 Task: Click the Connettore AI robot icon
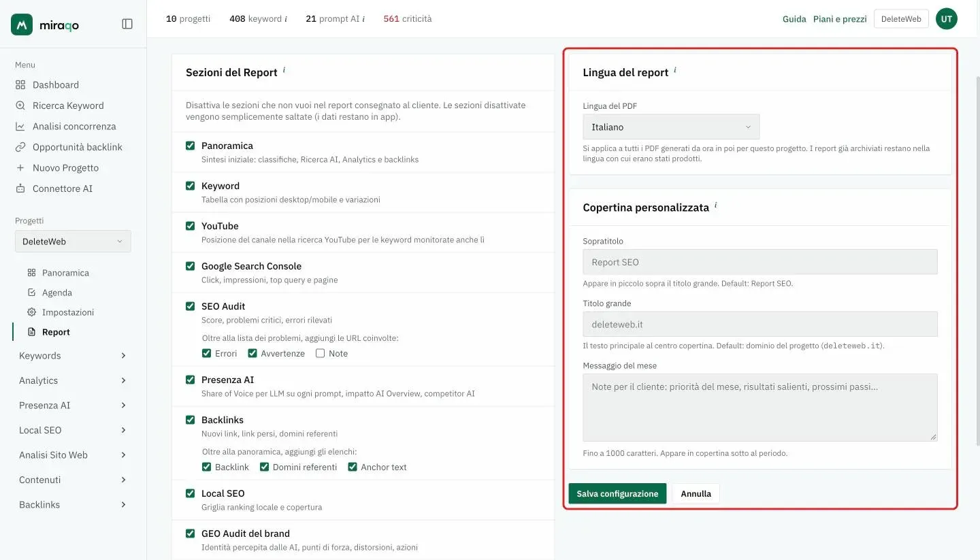pos(20,188)
